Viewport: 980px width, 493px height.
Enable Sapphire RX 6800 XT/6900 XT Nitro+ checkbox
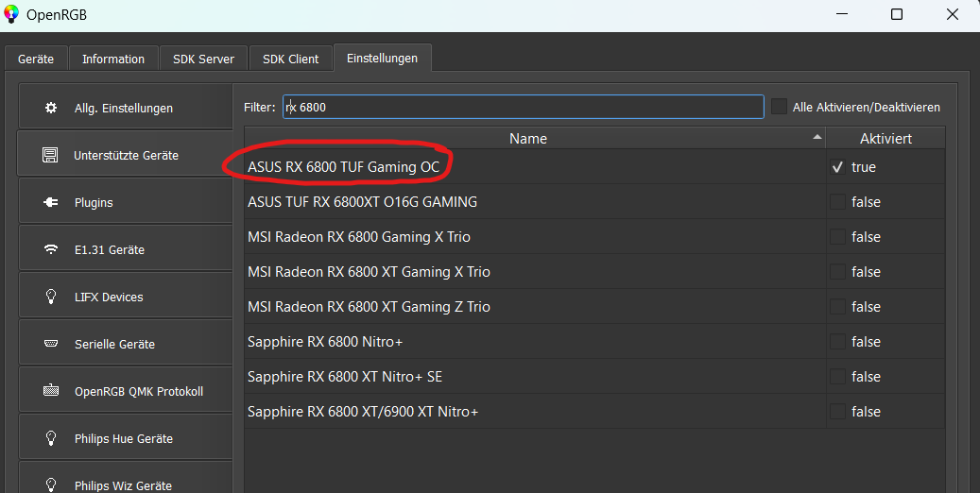[x=837, y=412]
